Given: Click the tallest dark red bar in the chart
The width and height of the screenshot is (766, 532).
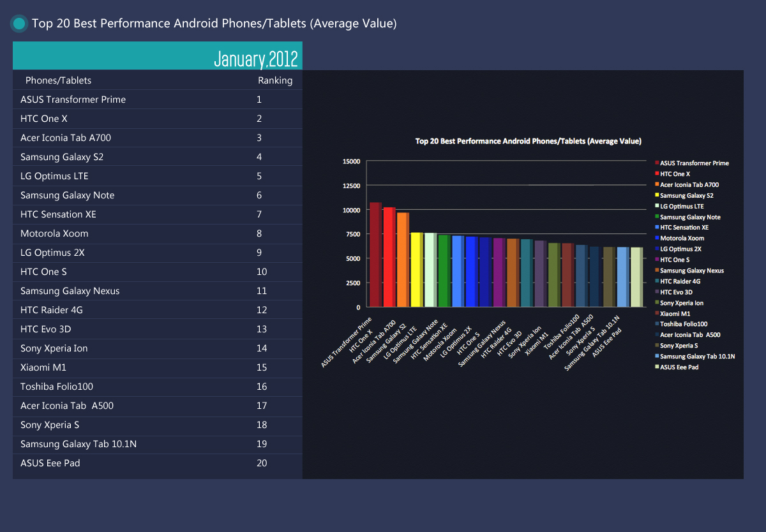Looking at the screenshot, I should 375,255.
